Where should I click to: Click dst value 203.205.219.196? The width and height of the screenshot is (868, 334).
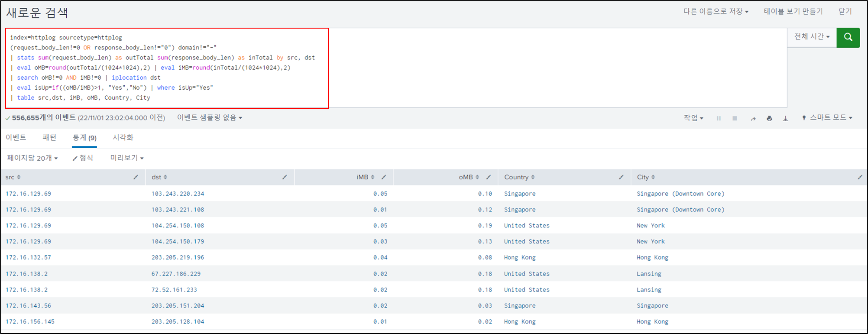[x=178, y=258]
